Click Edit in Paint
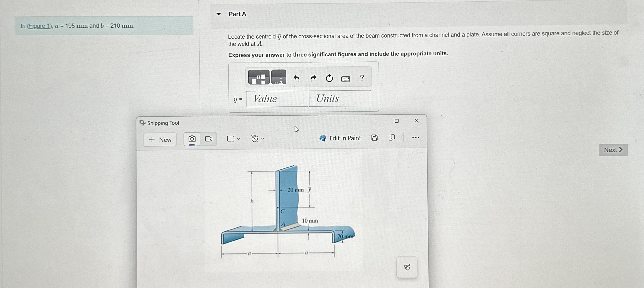The image size is (644, 288). tap(340, 138)
